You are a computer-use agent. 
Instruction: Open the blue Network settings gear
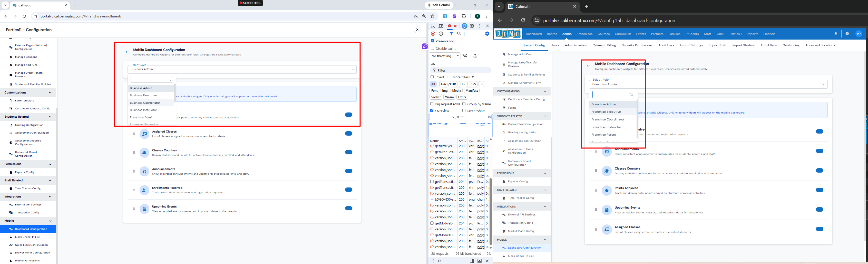pos(487,34)
